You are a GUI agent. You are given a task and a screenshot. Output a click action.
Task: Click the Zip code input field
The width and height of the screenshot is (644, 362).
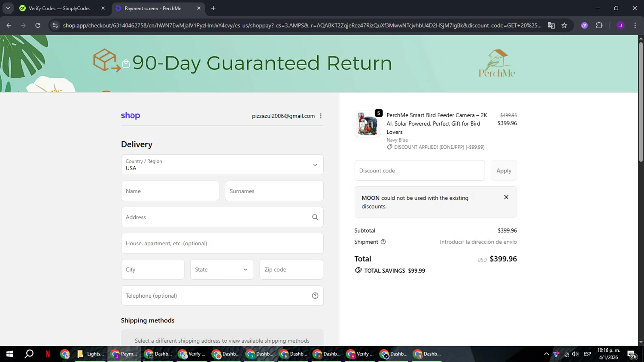[x=291, y=269]
